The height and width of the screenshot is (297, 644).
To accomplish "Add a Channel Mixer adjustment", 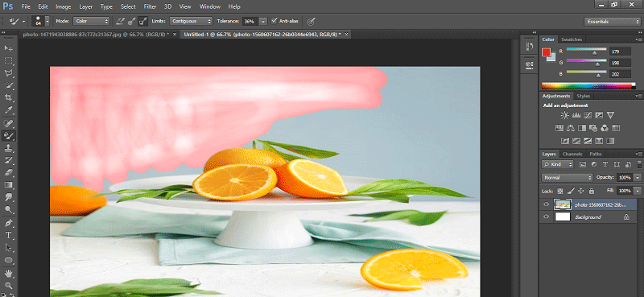I will [605, 128].
